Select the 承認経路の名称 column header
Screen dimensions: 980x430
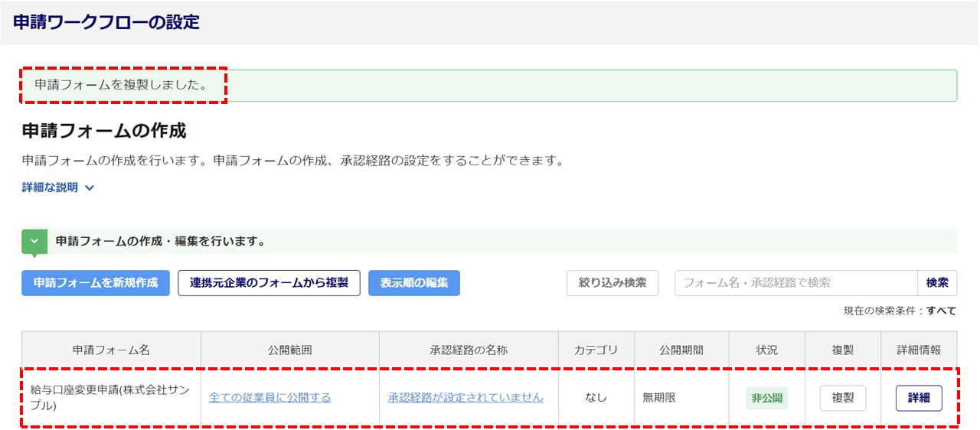pyautogui.click(x=469, y=350)
